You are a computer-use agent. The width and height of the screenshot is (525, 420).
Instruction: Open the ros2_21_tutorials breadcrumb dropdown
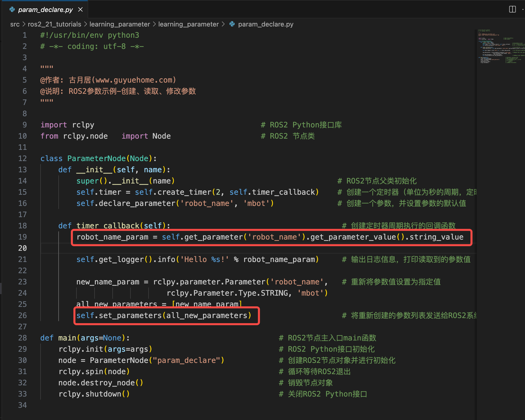[54, 24]
